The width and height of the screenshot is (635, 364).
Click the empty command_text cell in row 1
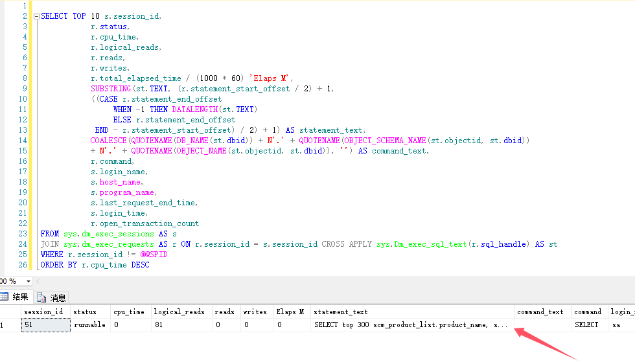point(542,324)
